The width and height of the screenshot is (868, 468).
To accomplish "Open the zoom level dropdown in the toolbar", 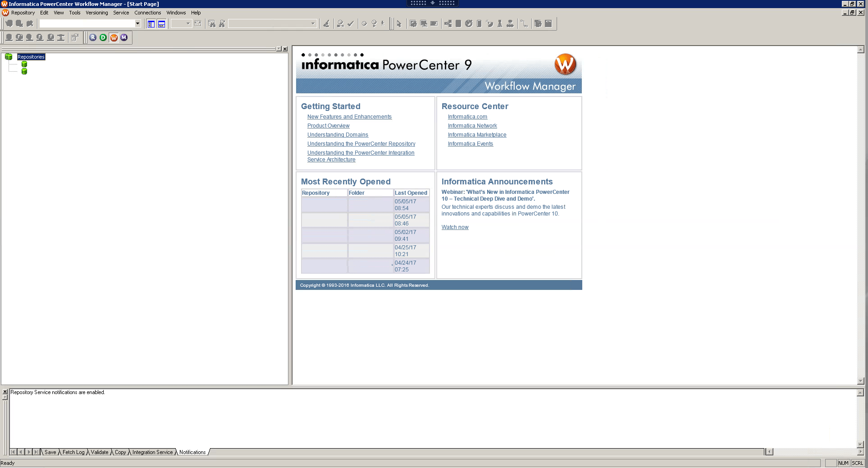I will tap(187, 23).
